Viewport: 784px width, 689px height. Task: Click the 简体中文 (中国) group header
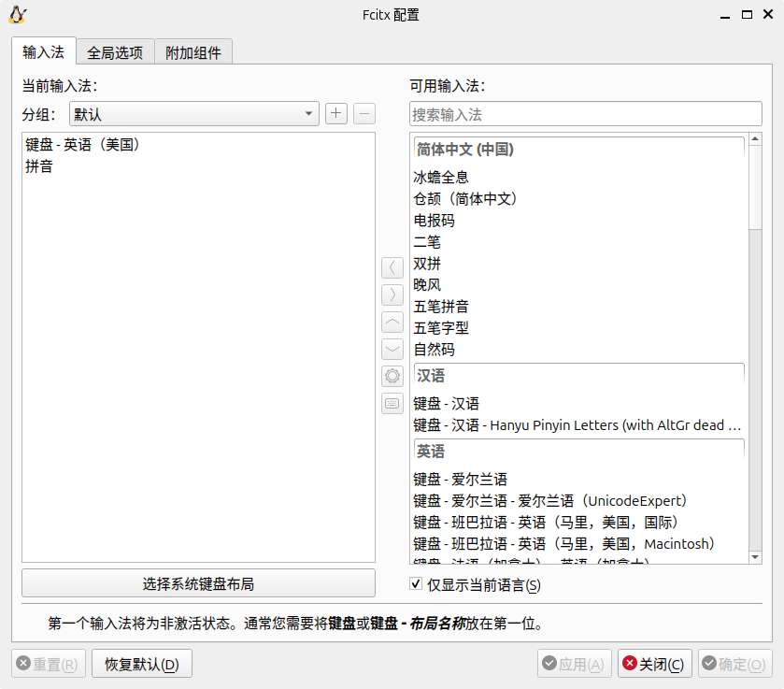click(579, 150)
